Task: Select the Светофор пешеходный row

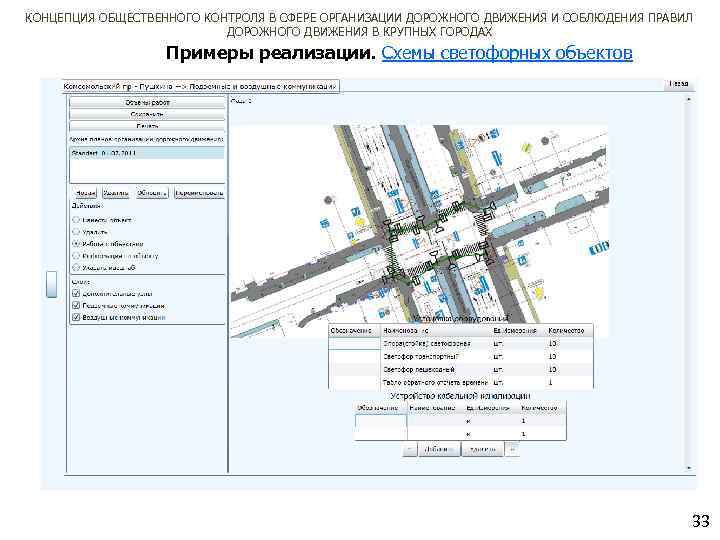Action: pyautogui.click(x=461, y=369)
